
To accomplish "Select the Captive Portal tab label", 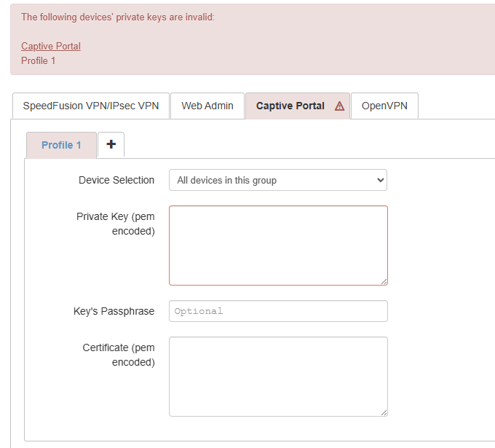I will [x=290, y=106].
